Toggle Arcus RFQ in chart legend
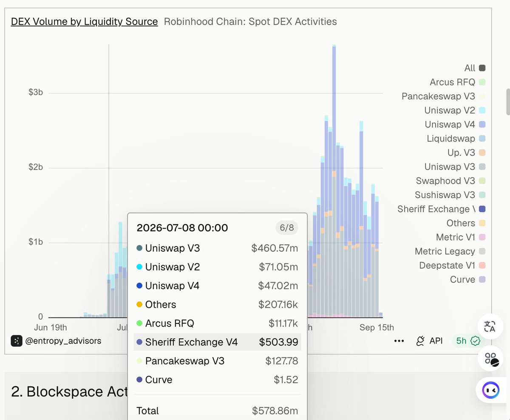This screenshot has width=510, height=420. (457, 82)
